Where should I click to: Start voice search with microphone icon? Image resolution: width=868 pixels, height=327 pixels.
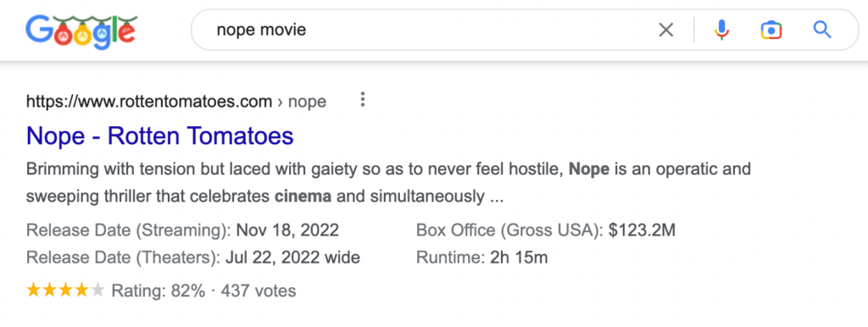click(721, 30)
